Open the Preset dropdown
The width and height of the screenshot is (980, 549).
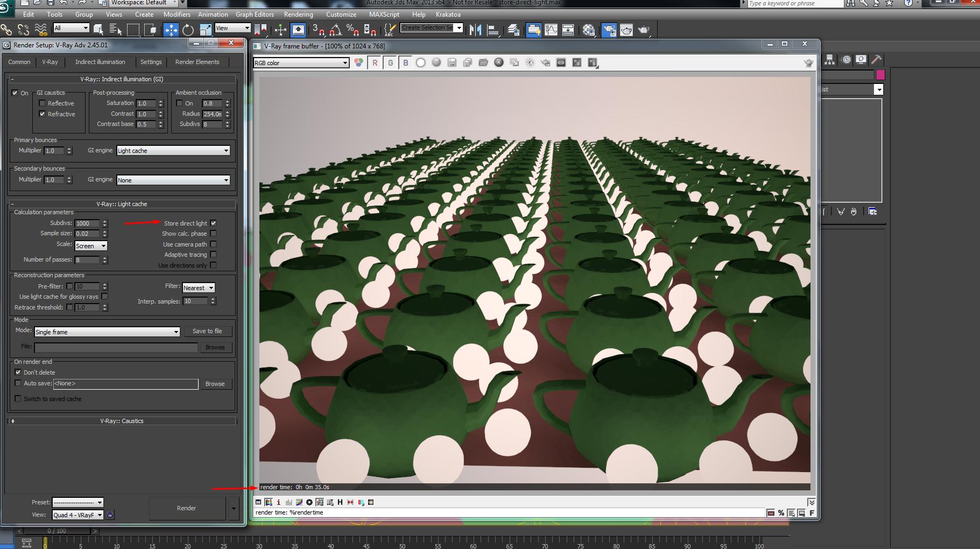coord(77,502)
